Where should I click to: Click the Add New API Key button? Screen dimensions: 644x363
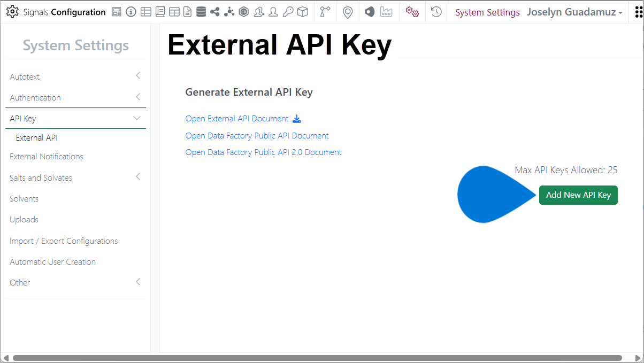point(578,195)
